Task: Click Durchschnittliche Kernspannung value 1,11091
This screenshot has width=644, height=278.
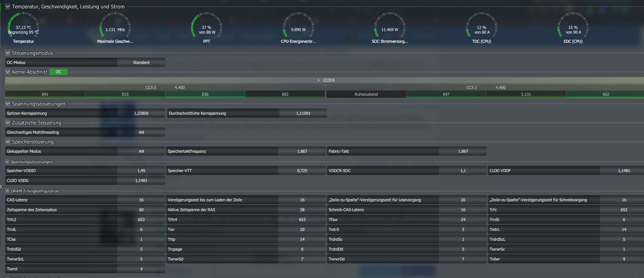Action: coord(303,113)
